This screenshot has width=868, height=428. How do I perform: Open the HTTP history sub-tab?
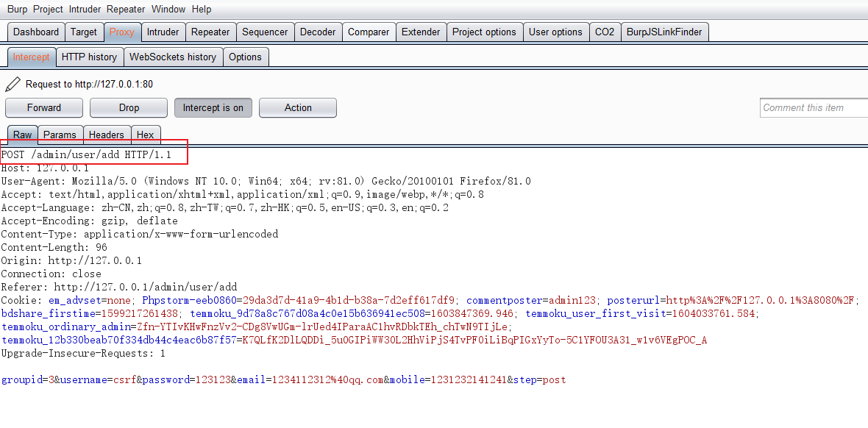click(89, 57)
